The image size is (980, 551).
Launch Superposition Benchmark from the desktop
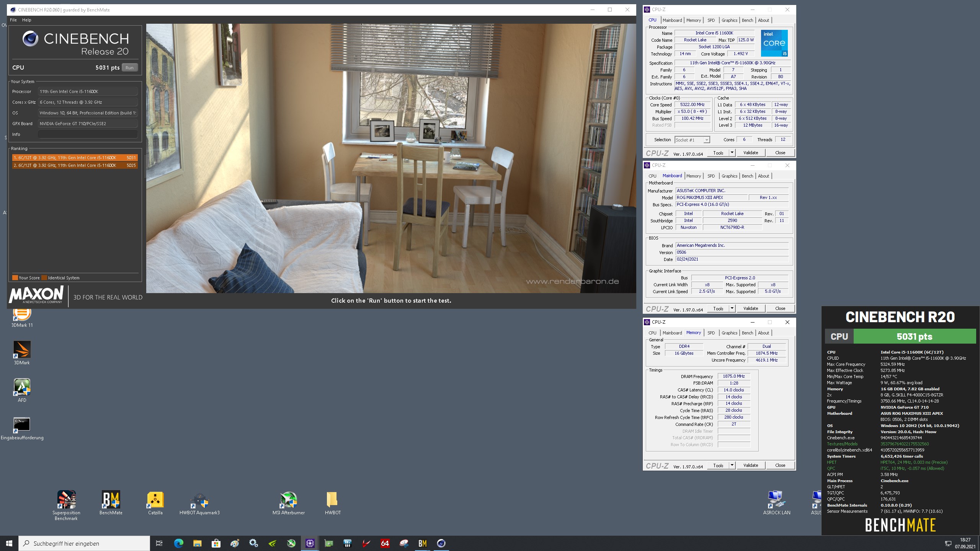coord(66,505)
